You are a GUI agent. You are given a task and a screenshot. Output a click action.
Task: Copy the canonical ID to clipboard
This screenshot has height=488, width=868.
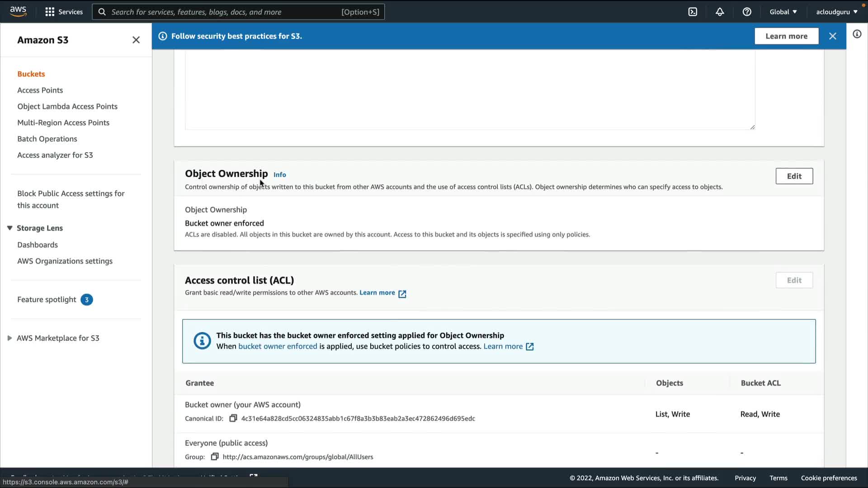[233, 418]
